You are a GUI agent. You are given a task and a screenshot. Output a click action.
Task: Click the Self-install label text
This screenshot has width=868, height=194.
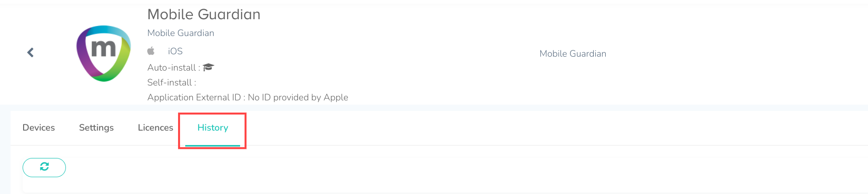[x=172, y=83]
